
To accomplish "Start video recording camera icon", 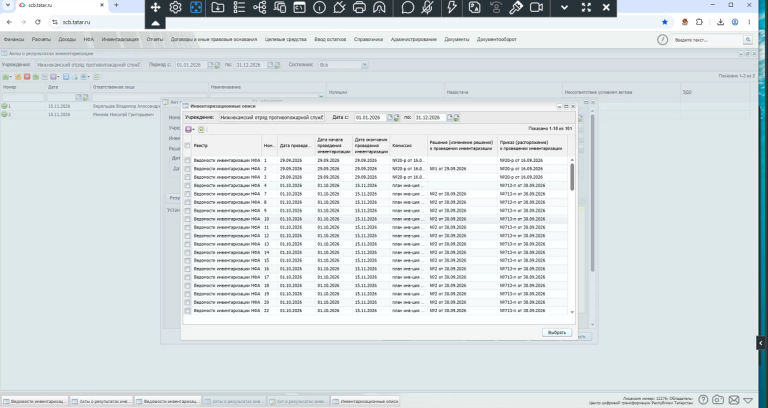I will (537, 7).
